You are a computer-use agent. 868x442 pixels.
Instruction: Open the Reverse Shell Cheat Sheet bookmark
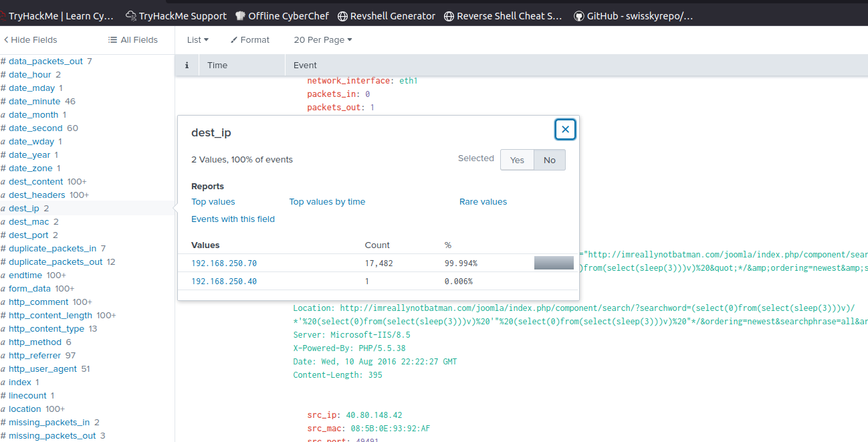(503, 16)
